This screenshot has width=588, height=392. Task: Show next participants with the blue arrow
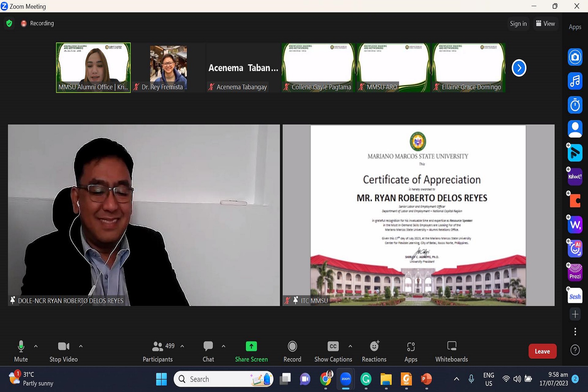tap(519, 68)
